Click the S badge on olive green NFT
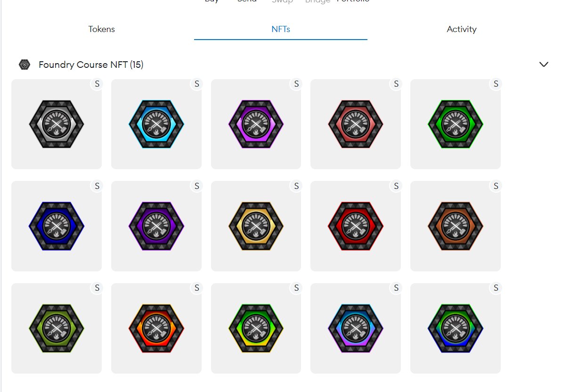The height and width of the screenshot is (392, 562). (97, 288)
